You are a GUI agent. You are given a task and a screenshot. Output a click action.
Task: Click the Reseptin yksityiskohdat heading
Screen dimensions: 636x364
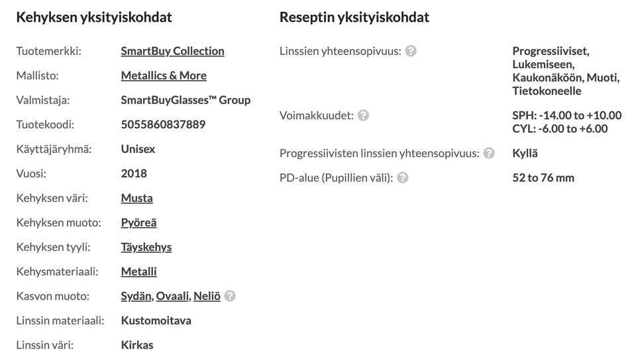click(354, 17)
